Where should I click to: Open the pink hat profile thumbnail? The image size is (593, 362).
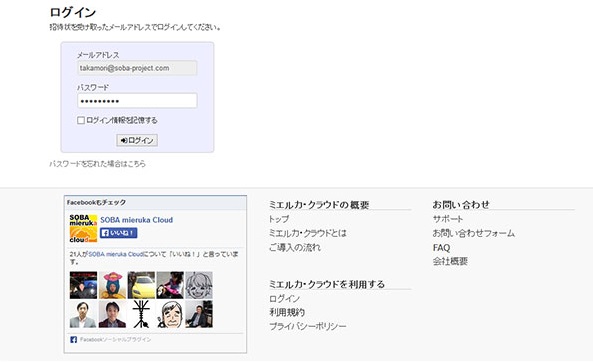tap(112, 285)
